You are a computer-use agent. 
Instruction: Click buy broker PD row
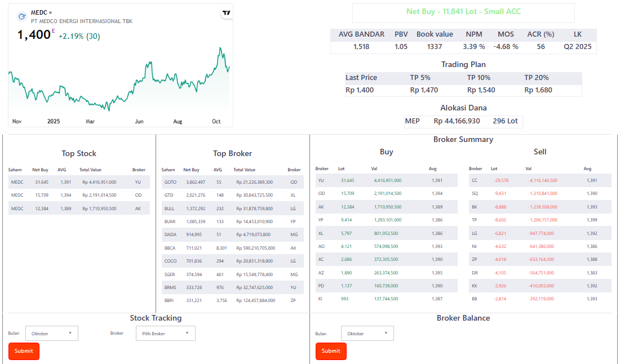tap(386, 286)
